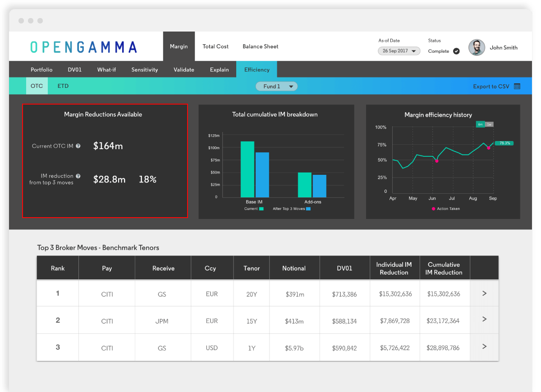Open the As-of Date dropdown
Image resolution: width=541 pixels, height=392 pixels.
[x=399, y=51]
